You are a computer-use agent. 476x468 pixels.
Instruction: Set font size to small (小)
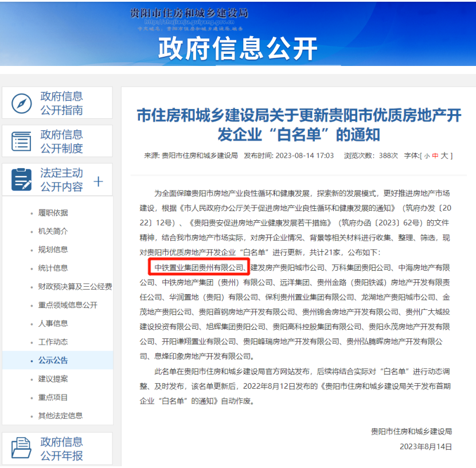[x=427, y=155]
